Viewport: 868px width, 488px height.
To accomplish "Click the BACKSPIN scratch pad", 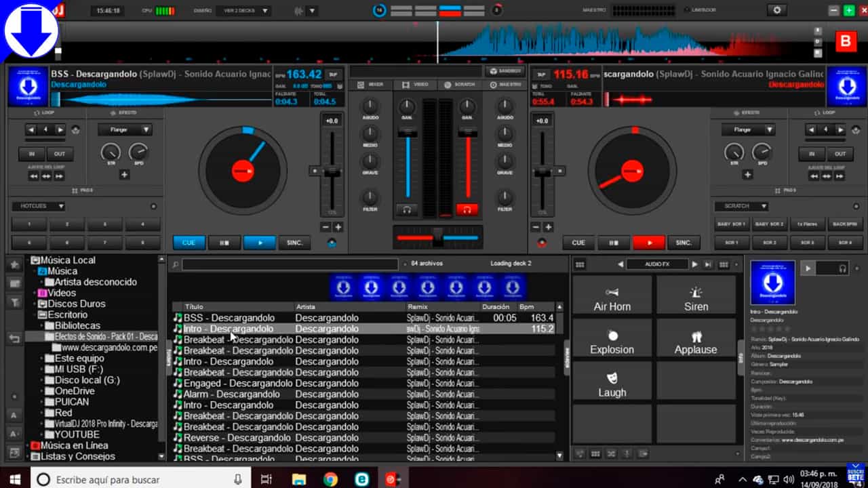I will (844, 224).
